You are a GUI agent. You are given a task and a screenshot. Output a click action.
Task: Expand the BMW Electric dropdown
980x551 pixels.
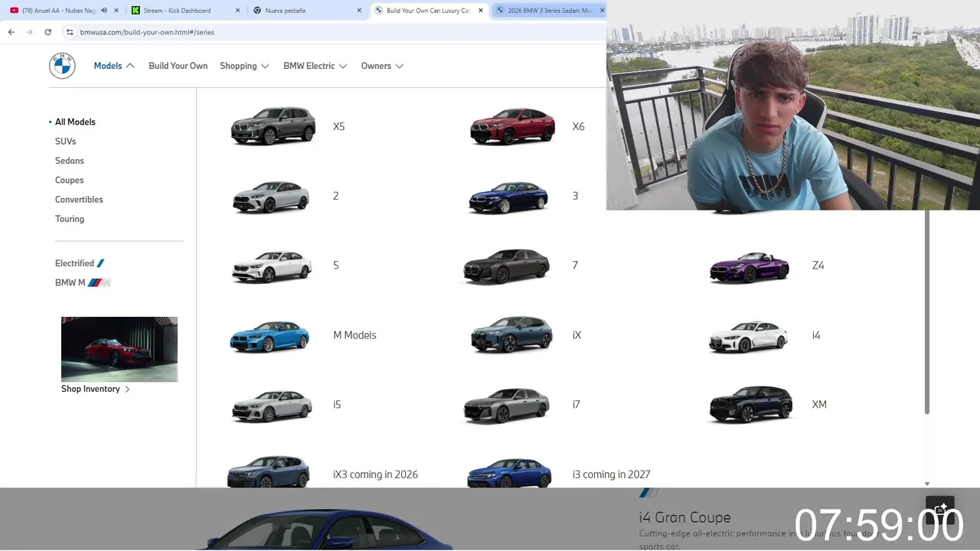point(315,66)
